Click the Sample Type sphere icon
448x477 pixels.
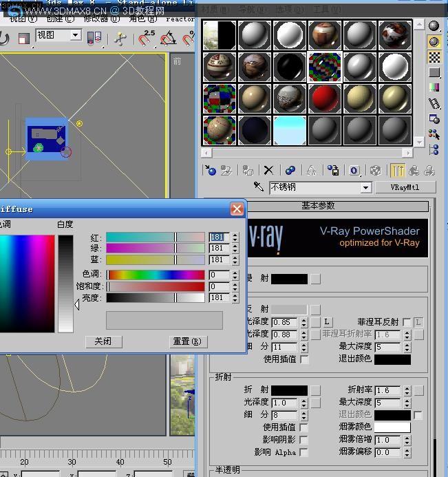click(x=434, y=26)
